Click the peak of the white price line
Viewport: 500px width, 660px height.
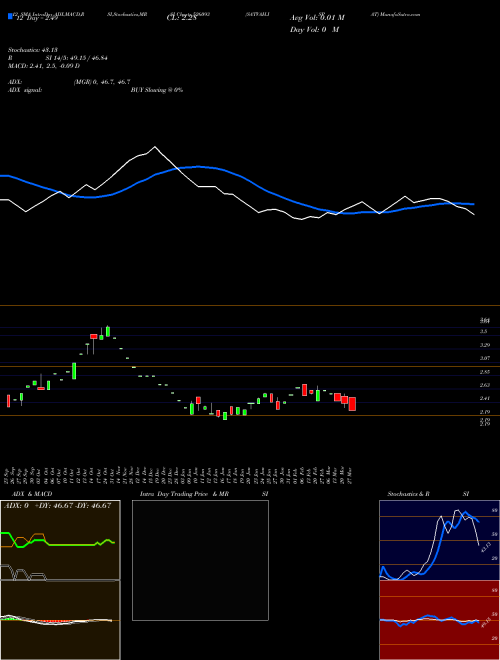pyautogui.click(x=155, y=146)
